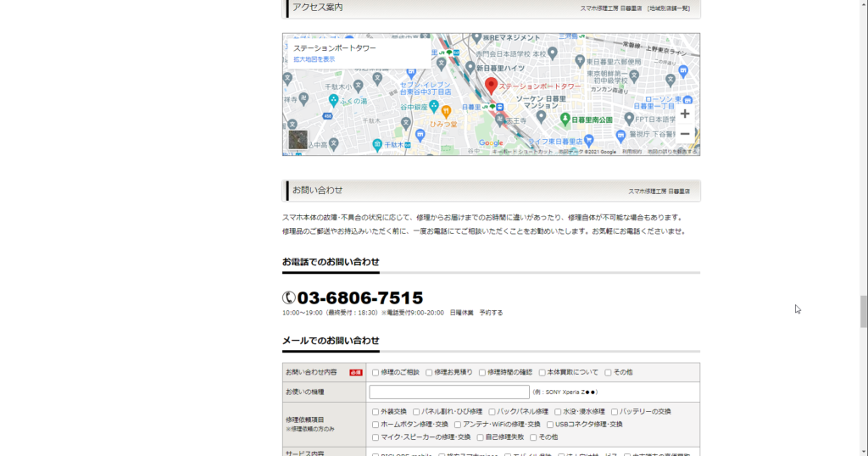Click the page vertical scrollbar thumb
Screen dimensions: 868x456
point(864,312)
